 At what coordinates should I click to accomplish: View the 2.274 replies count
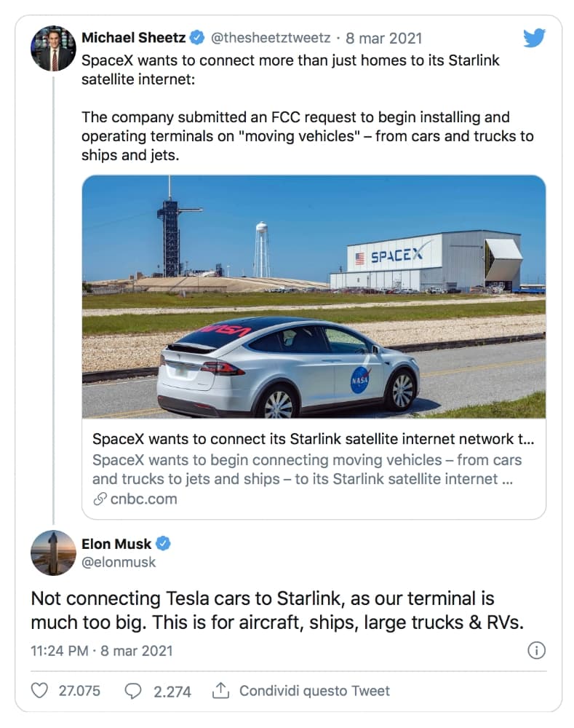tap(172, 691)
